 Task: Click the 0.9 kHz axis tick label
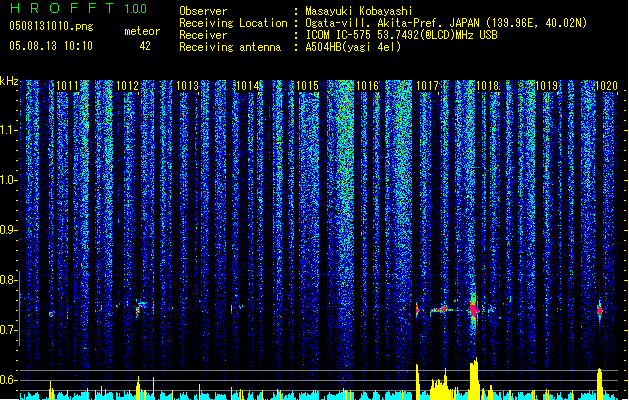(8, 230)
